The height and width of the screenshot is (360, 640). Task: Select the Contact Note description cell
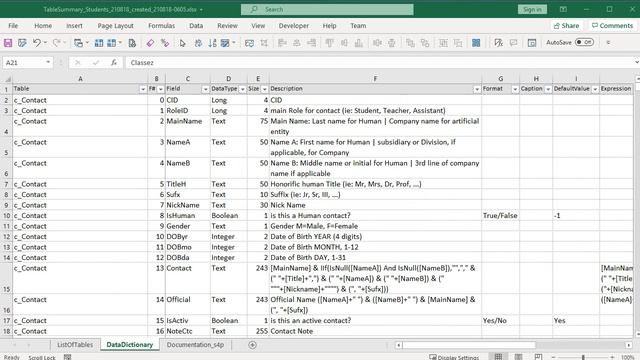click(375, 331)
